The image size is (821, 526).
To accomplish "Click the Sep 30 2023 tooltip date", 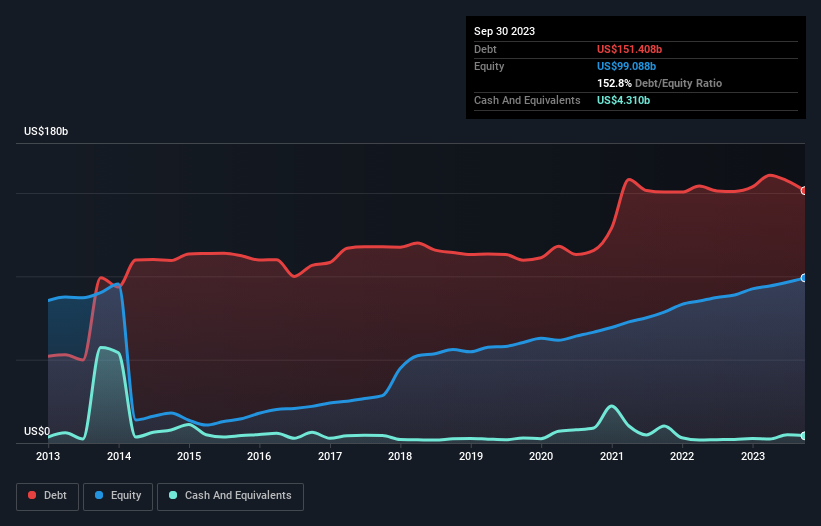I will pyautogui.click(x=504, y=31).
